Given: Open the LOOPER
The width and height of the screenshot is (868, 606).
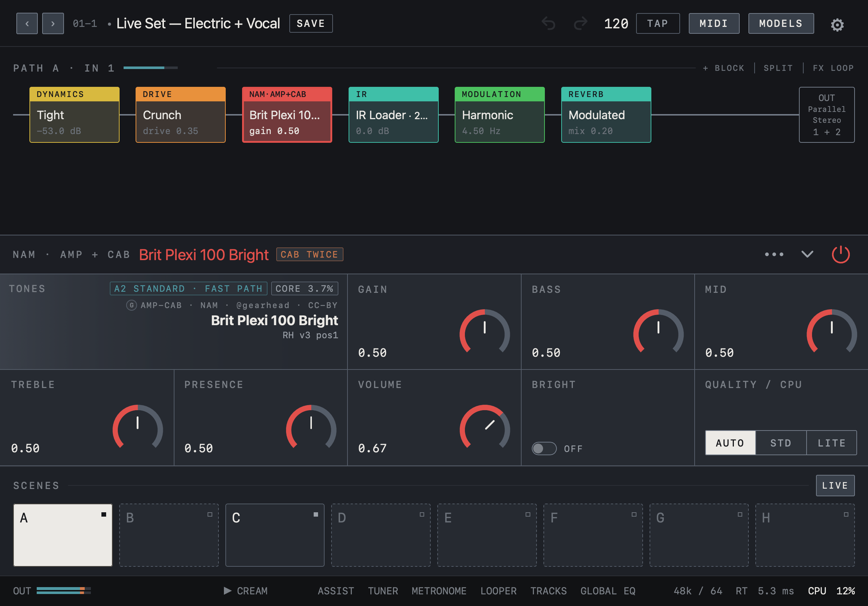Looking at the screenshot, I should pyautogui.click(x=498, y=590).
